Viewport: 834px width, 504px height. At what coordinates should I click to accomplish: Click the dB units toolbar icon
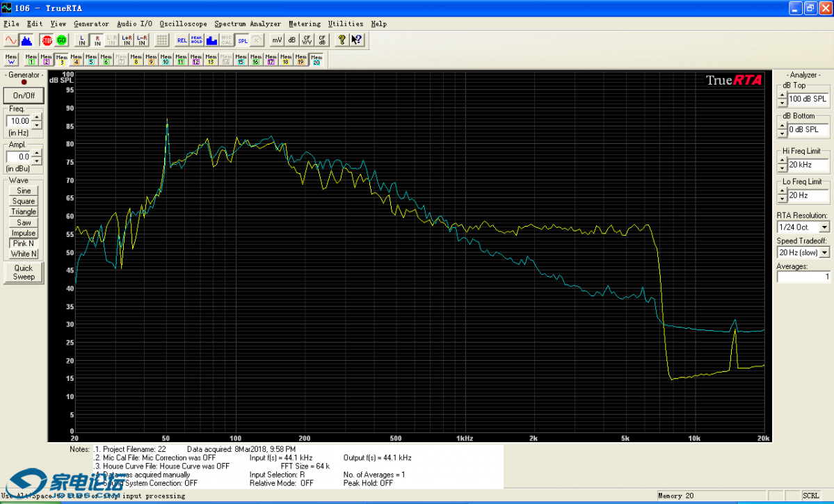(292, 40)
